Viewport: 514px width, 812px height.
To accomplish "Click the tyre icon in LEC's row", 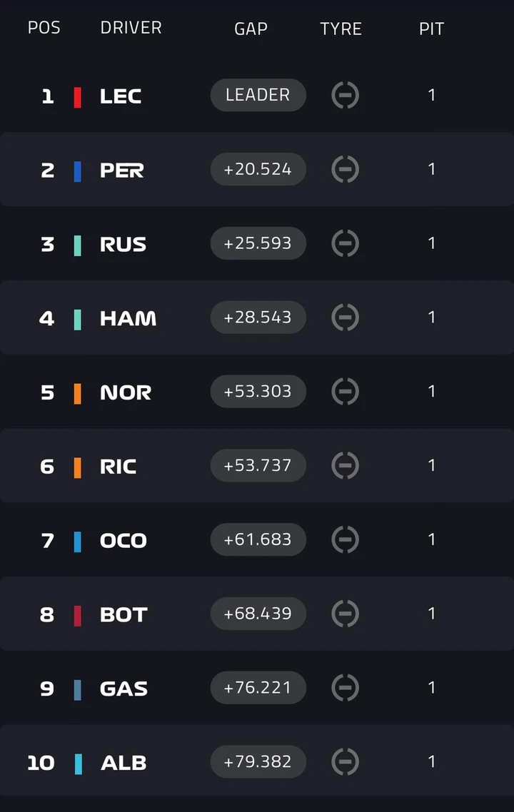I will [345, 96].
